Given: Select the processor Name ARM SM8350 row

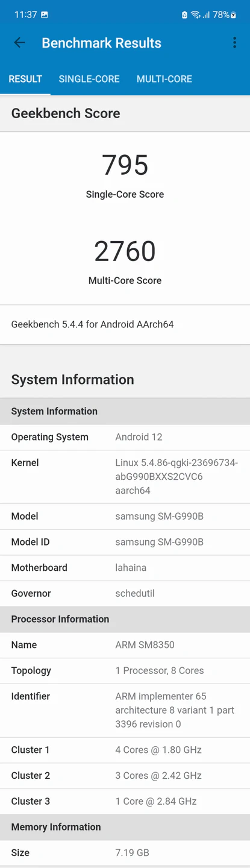Looking at the screenshot, I should pos(125,645).
